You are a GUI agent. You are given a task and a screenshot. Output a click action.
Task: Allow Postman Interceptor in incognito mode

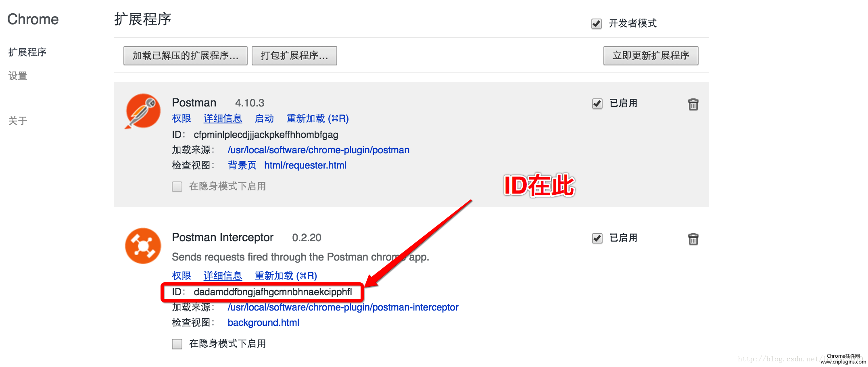point(177,344)
